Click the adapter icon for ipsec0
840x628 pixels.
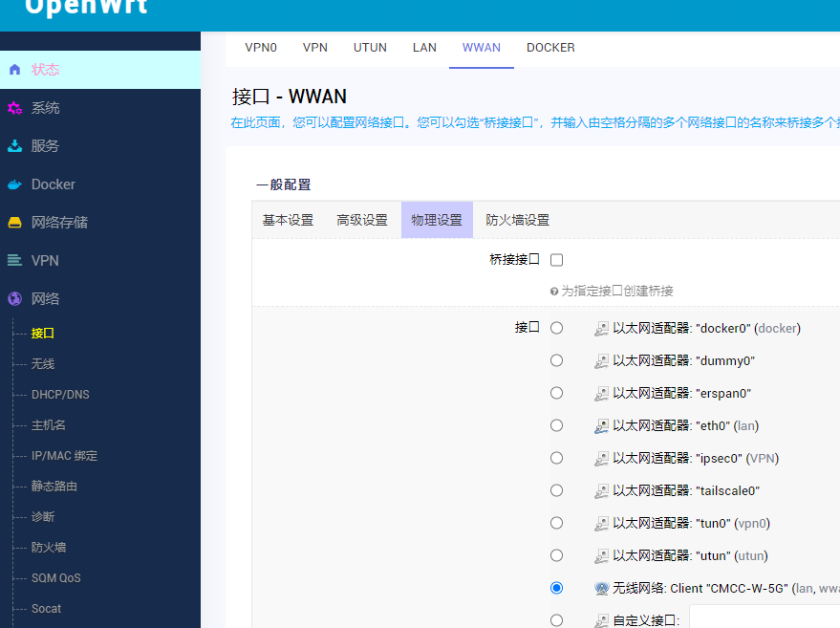click(602, 459)
